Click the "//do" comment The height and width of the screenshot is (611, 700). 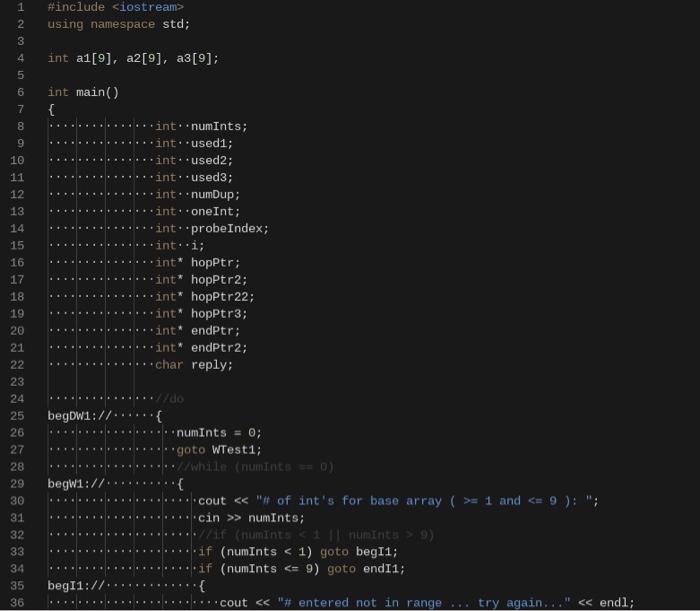pos(169,399)
